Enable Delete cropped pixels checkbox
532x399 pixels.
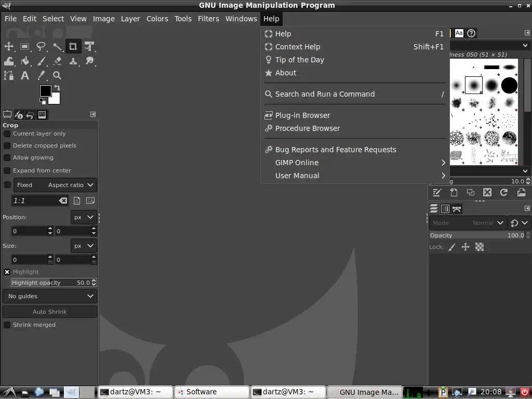(7, 145)
